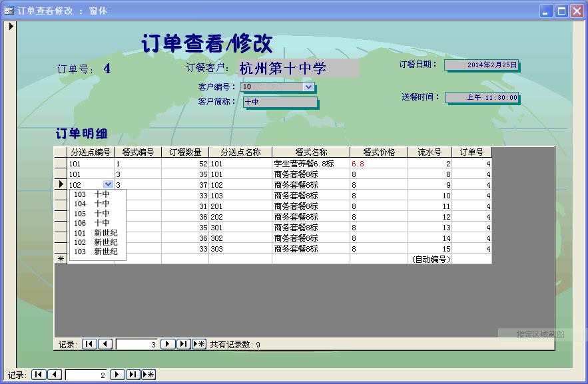Go to previous order in main form navigator
The image size is (588, 384).
[55, 375]
